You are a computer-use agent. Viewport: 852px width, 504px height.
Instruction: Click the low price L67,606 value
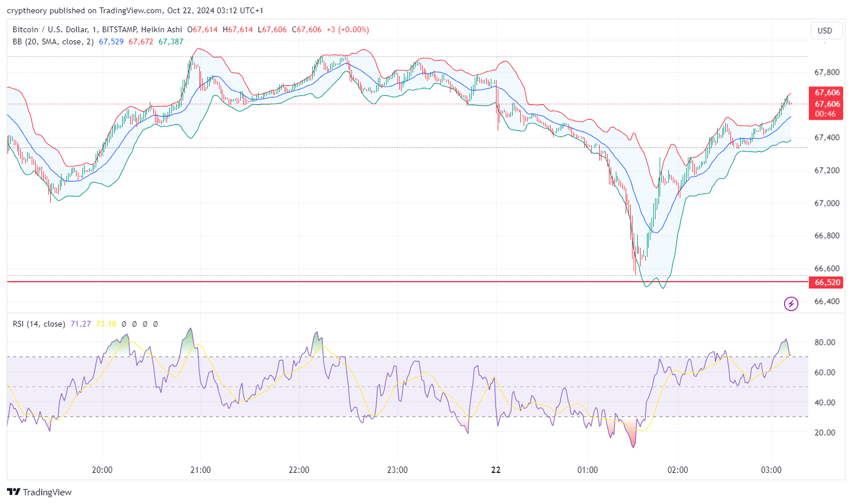click(x=272, y=29)
